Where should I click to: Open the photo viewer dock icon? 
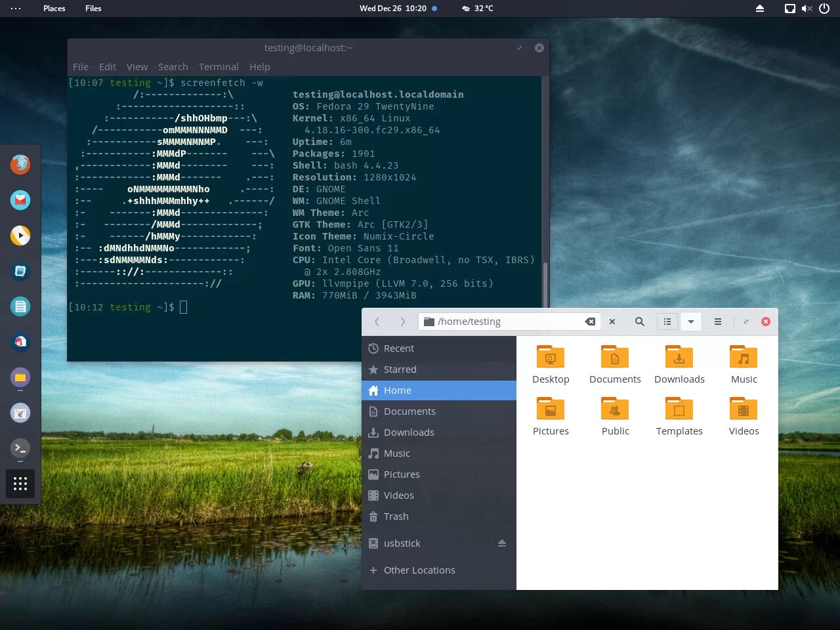point(20,270)
